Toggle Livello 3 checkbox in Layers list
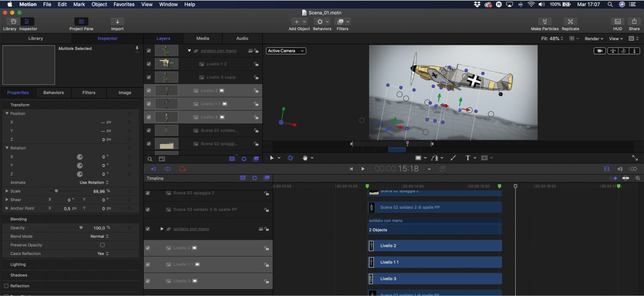Screen dimensions: 644x296 coord(149,117)
